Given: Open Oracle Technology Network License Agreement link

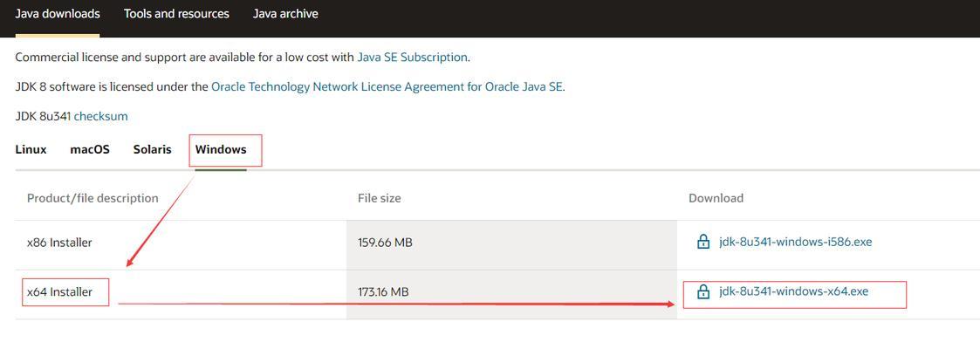Looking at the screenshot, I should click(387, 86).
